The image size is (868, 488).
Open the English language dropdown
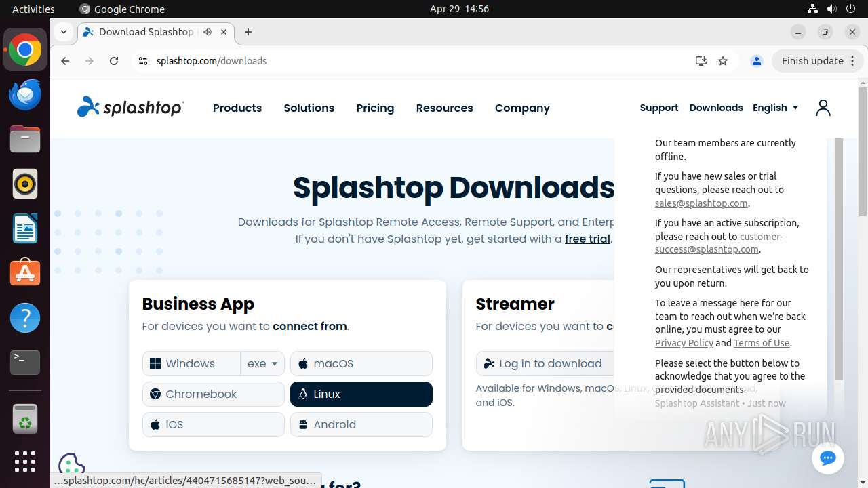click(x=775, y=108)
